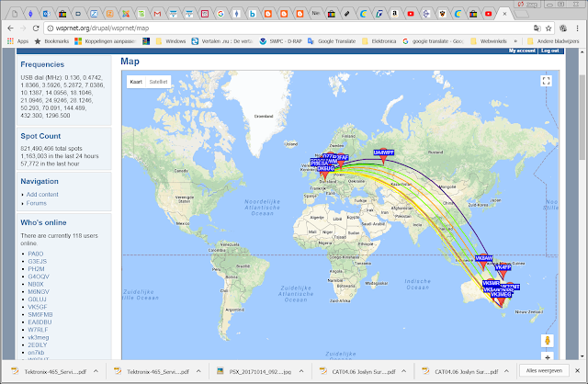Open the Google Translate bookmark
Image resolution: width=588 pixels, height=384 pixels.
point(332,41)
